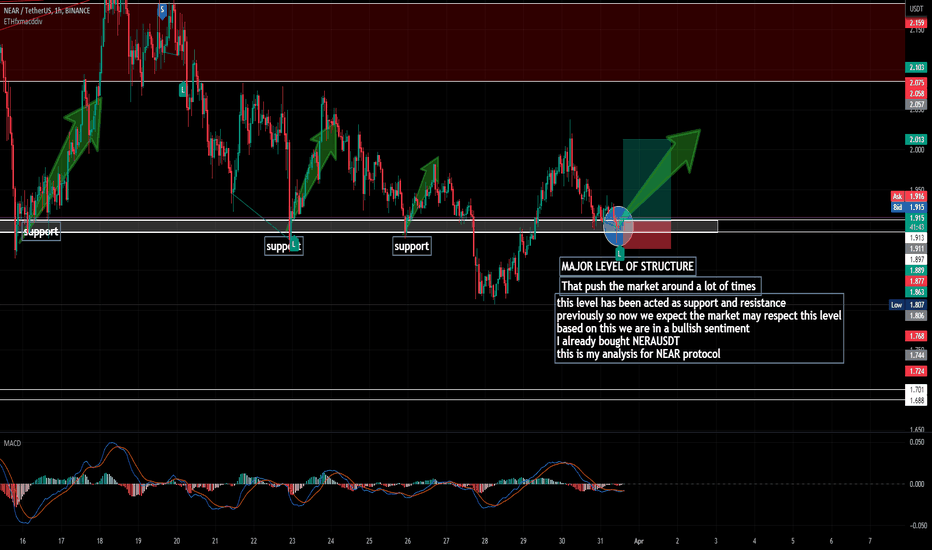Click date 18 on time axis
This screenshot has height=550, width=932.
click(x=99, y=541)
